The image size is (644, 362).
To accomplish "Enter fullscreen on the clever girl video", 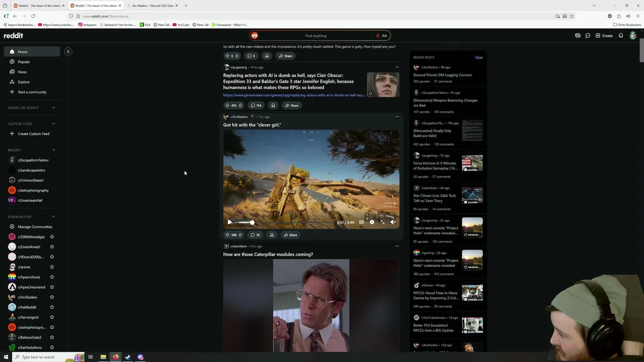I will [x=382, y=222].
